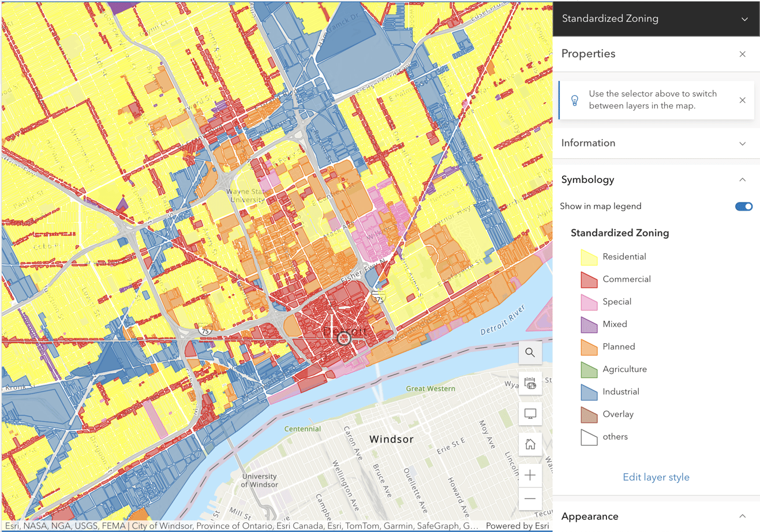760x532 pixels.
Task: Collapse the Symbology section
Action: click(x=742, y=179)
